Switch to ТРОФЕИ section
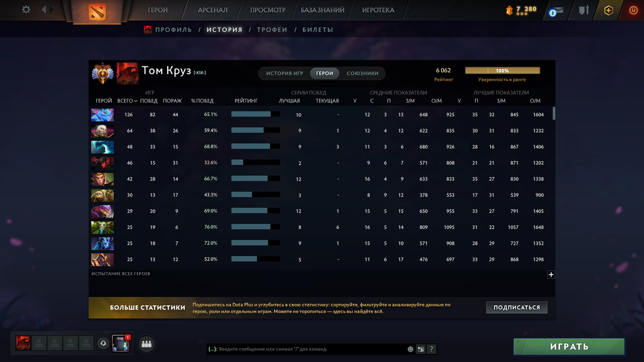 click(x=272, y=30)
